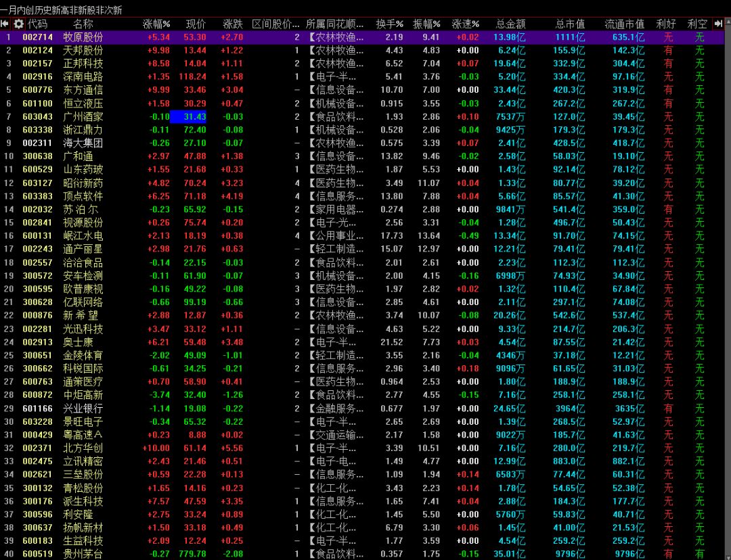The height and width of the screenshot is (560, 731).
Task: Click stock code 002841
Action: [38, 223]
